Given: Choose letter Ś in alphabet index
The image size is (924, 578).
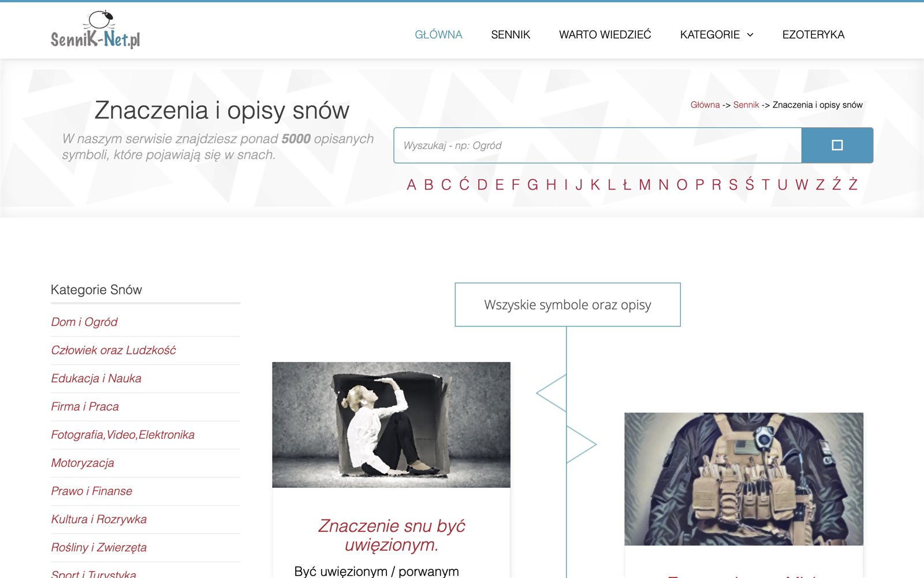Looking at the screenshot, I should pos(750,184).
